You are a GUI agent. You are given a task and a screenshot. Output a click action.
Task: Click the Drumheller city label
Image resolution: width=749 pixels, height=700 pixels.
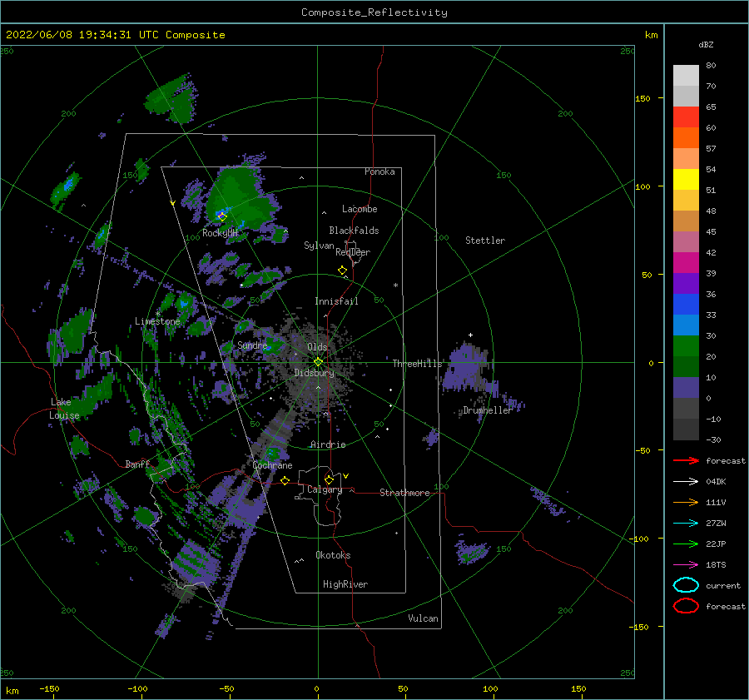tap(487, 410)
